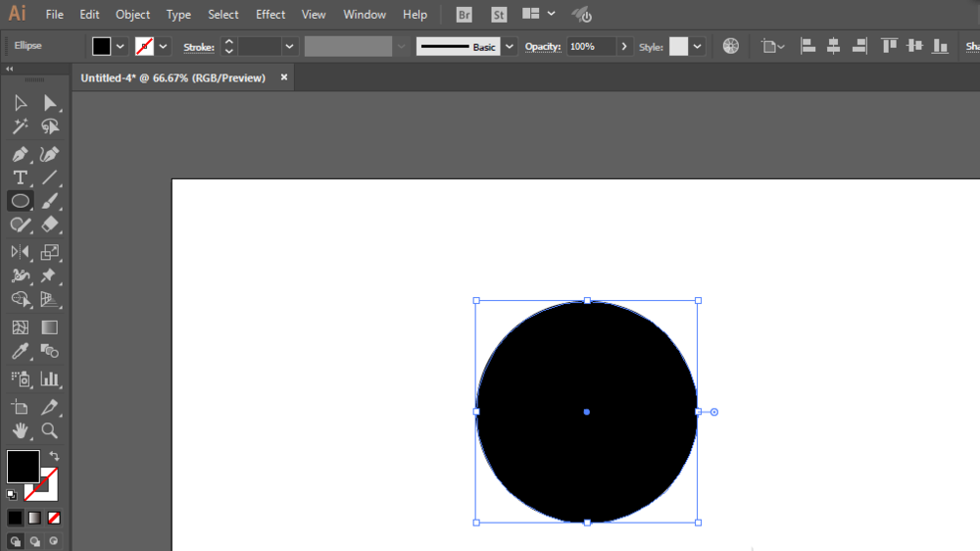Click Vertical Align Top
Image resolution: width=980 pixels, height=551 pixels.
coord(889,46)
